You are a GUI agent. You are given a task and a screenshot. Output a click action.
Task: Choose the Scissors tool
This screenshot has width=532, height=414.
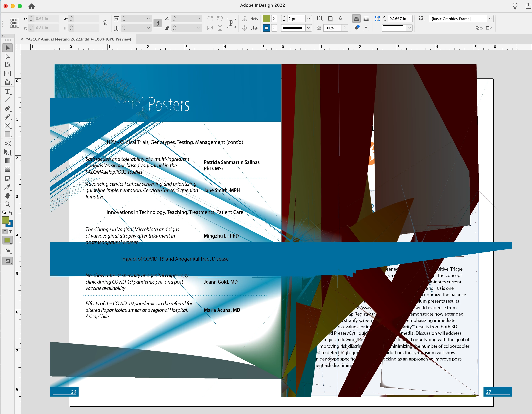(7, 143)
